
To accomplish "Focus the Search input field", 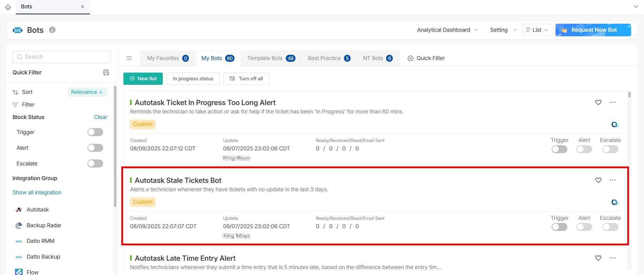I will [62, 57].
